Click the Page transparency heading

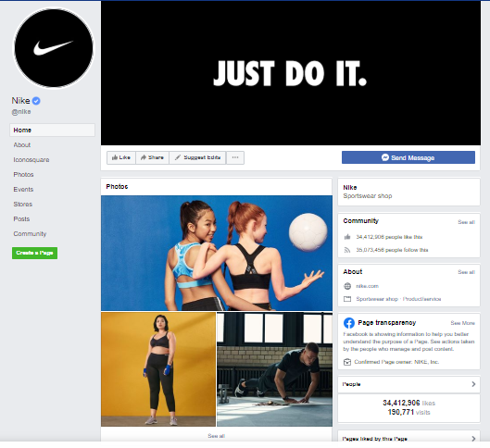click(x=387, y=323)
